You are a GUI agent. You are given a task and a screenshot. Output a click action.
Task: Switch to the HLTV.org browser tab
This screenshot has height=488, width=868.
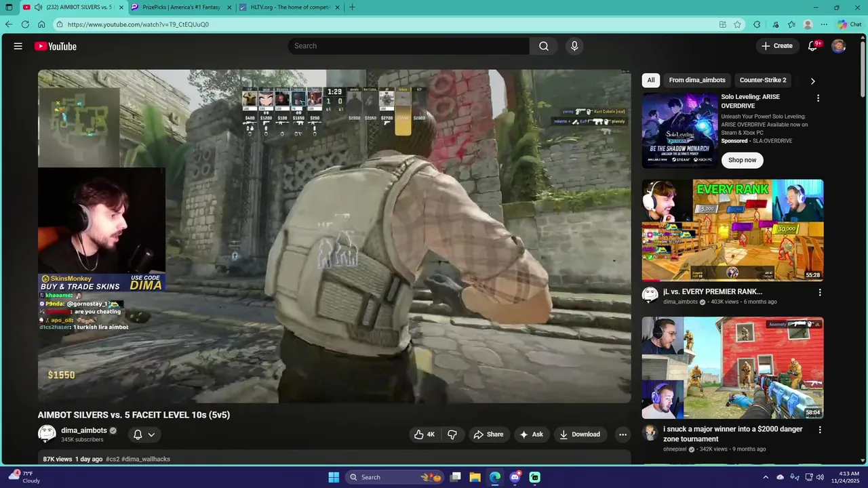click(x=290, y=7)
